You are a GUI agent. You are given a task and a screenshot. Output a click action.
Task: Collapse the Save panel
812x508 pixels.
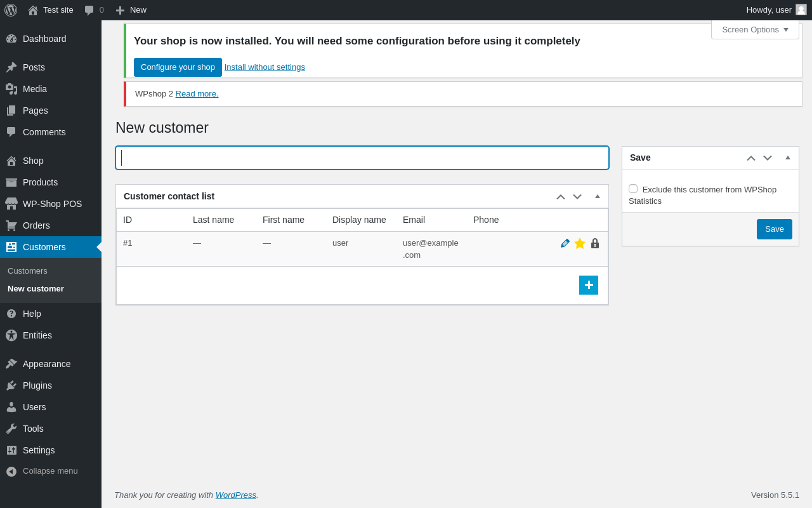(788, 157)
